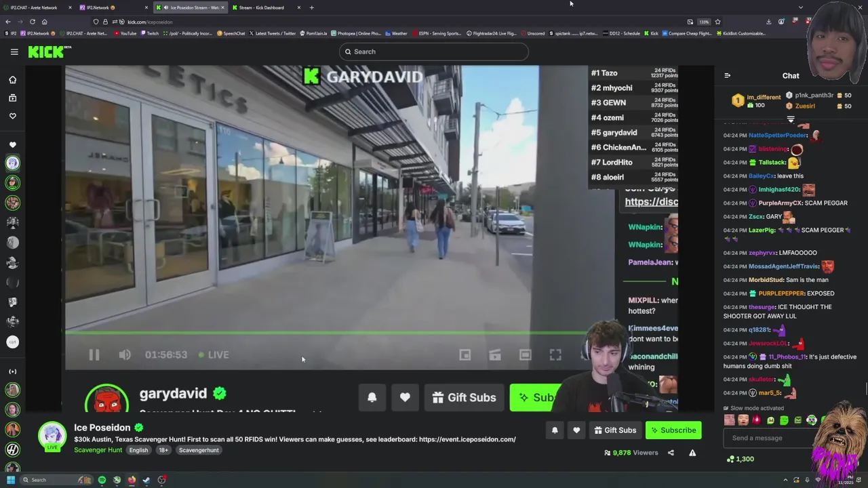Focus the Kick search box
The height and width of the screenshot is (488, 868).
point(434,52)
